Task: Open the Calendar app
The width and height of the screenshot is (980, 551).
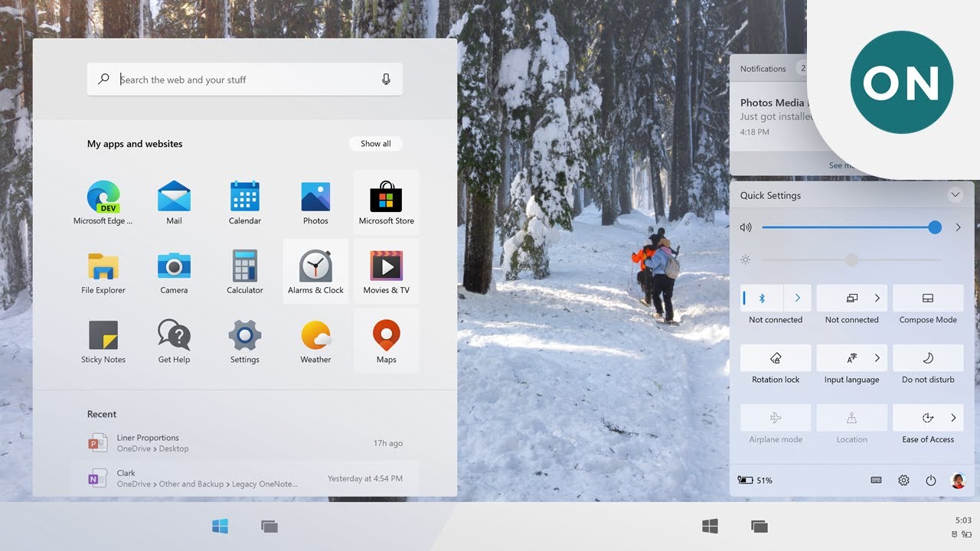Action: click(x=245, y=203)
